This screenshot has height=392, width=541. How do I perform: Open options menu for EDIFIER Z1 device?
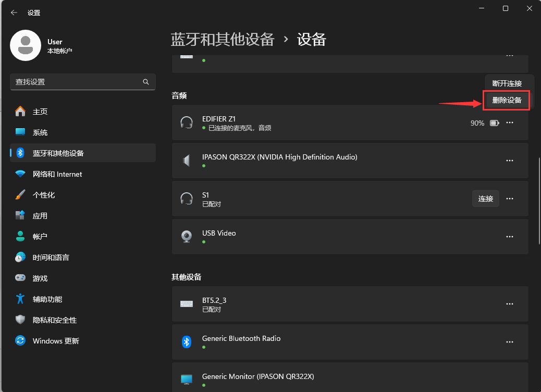pyautogui.click(x=510, y=123)
